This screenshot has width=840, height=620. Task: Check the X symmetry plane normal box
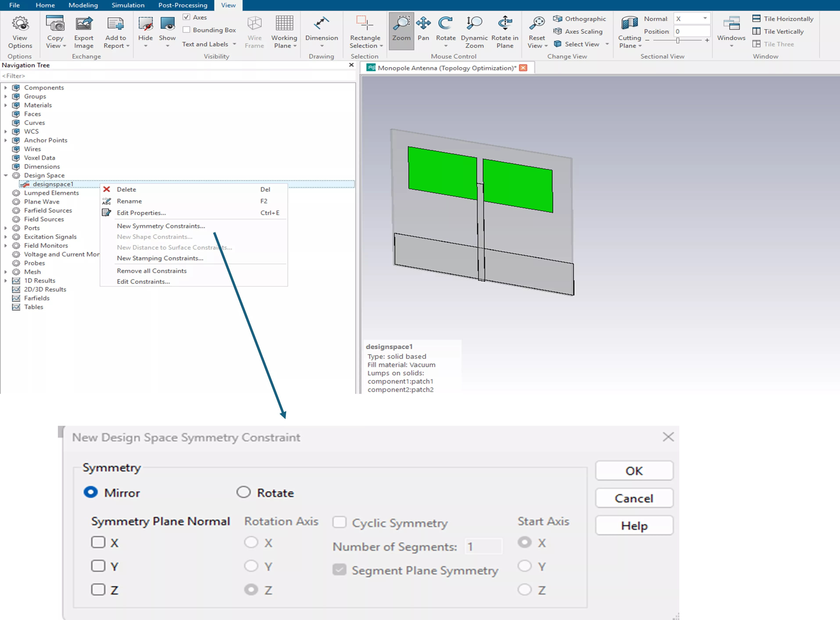[98, 542]
